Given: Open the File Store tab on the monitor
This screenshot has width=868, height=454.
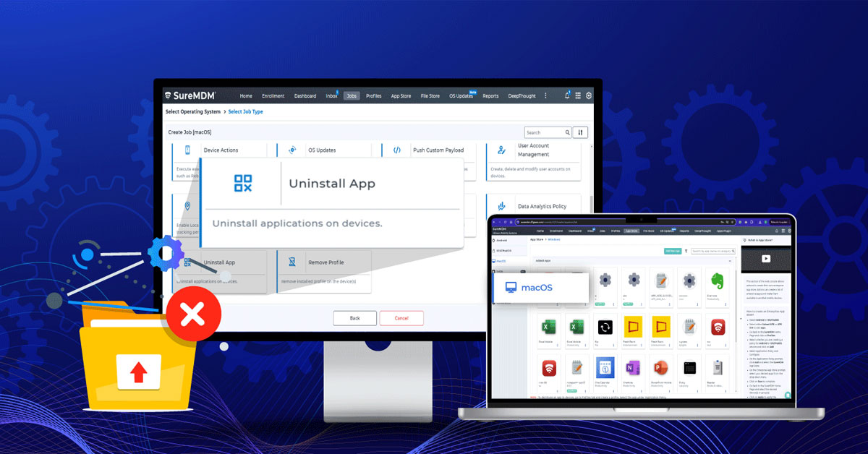Looking at the screenshot, I should 430,95.
